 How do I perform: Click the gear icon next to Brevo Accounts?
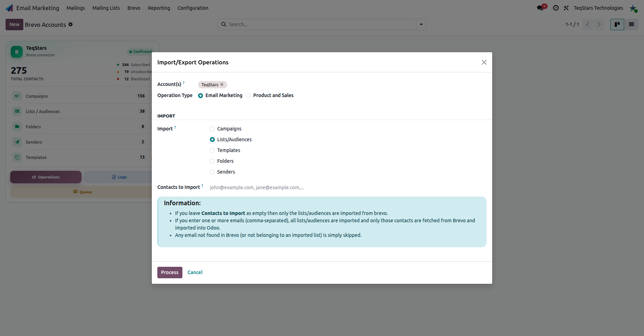(x=71, y=24)
